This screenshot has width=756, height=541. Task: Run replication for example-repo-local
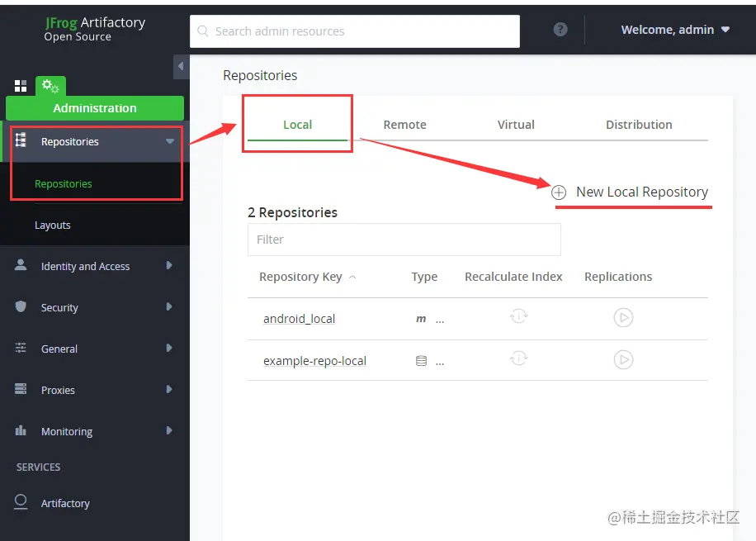pos(623,359)
